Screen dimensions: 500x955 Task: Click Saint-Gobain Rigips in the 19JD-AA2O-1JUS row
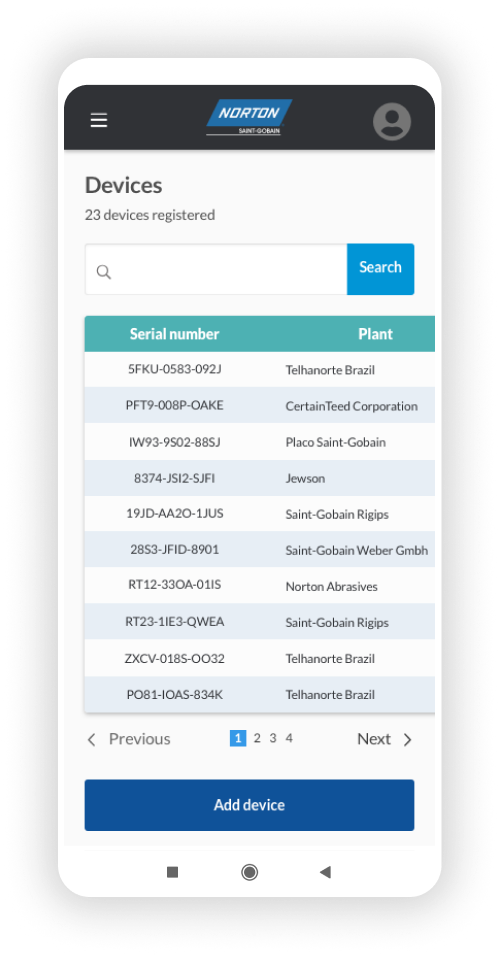click(337, 515)
